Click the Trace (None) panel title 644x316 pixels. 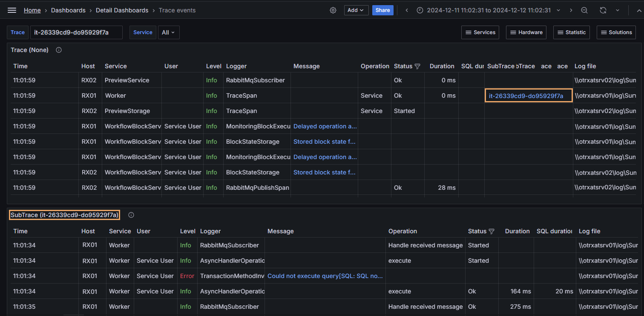tap(30, 50)
